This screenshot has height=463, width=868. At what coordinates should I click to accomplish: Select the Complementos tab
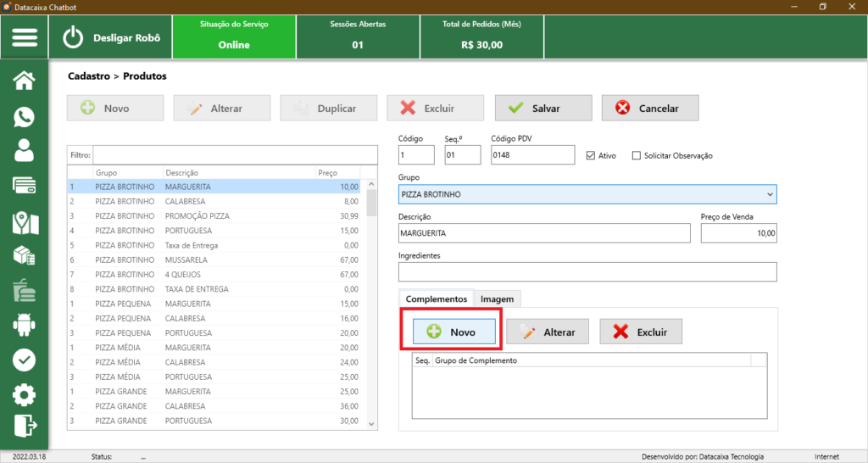click(436, 298)
